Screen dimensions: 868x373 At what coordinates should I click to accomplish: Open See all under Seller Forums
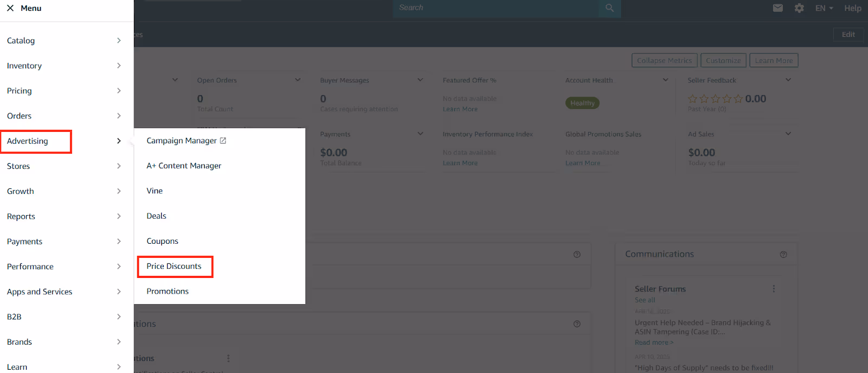[x=645, y=300]
